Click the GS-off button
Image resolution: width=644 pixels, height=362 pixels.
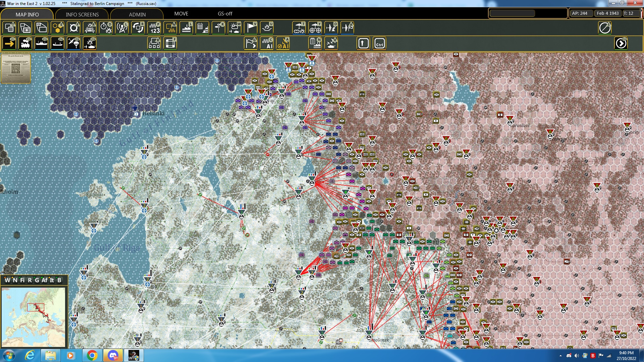225,14
